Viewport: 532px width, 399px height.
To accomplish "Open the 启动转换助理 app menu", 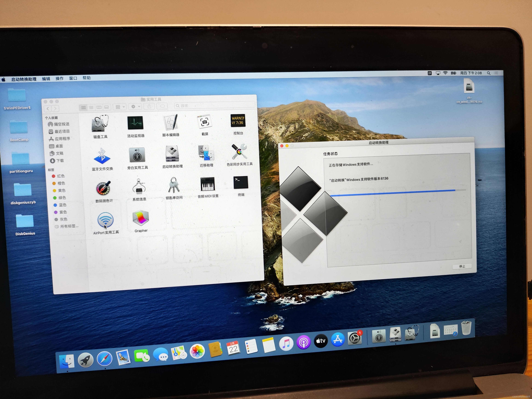I will (x=24, y=79).
